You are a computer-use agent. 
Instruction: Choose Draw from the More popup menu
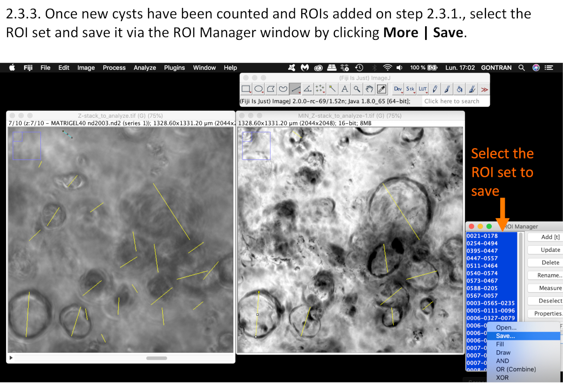pyautogui.click(x=524, y=353)
